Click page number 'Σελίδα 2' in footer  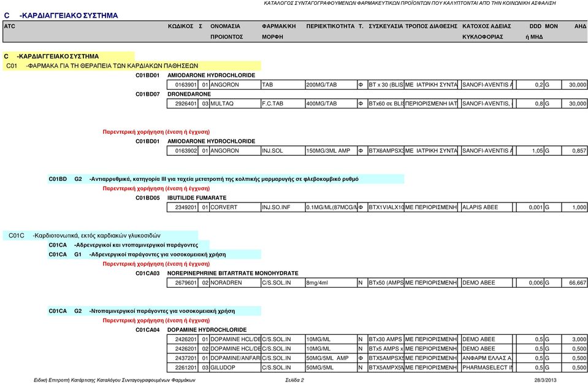295,380
